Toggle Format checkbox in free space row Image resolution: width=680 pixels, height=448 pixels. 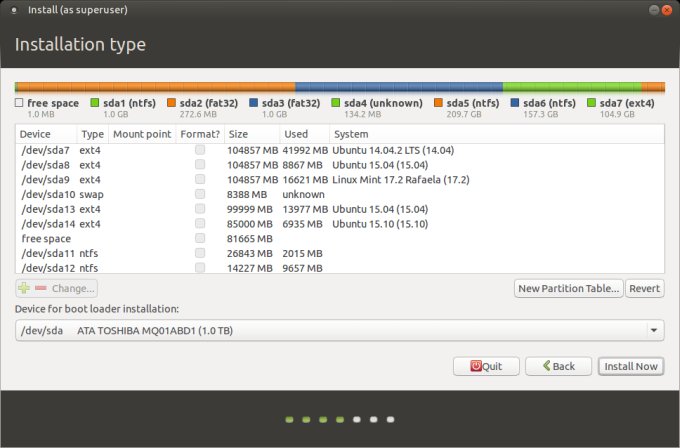click(x=200, y=239)
